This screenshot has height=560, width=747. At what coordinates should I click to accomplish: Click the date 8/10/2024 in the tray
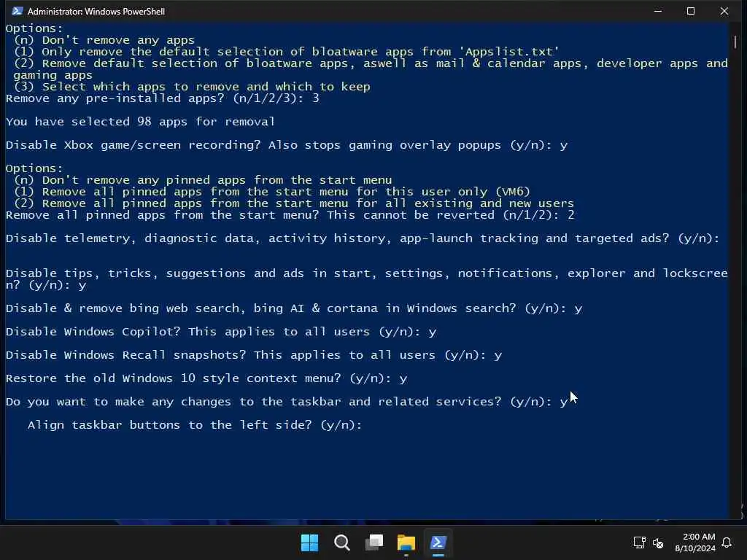[x=695, y=548]
